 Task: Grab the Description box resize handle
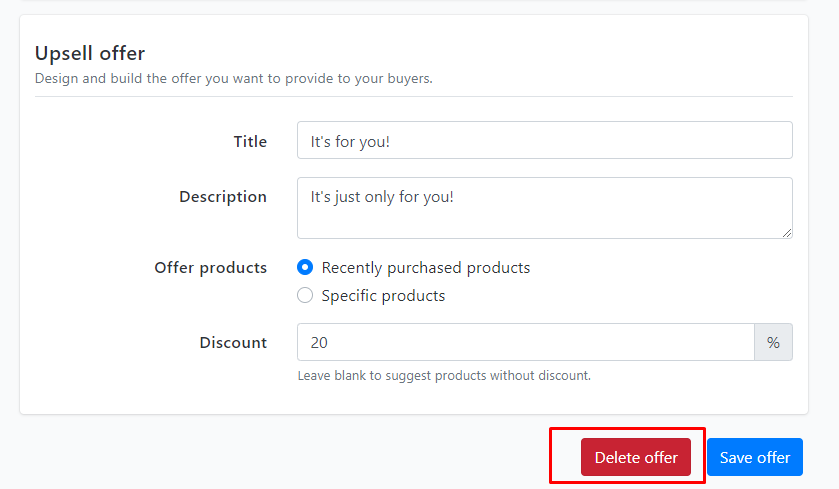click(787, 233)
